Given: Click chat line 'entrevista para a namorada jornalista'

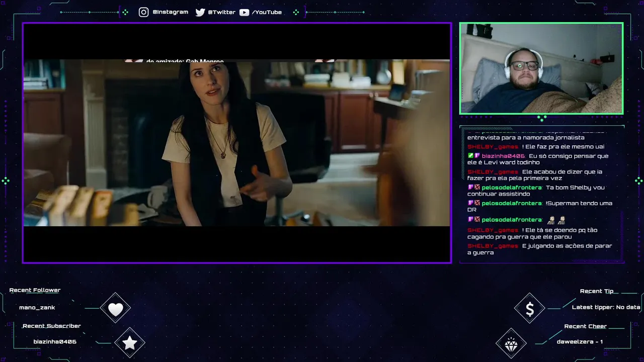Looking at the screenshot, I should tap(526, 137).
